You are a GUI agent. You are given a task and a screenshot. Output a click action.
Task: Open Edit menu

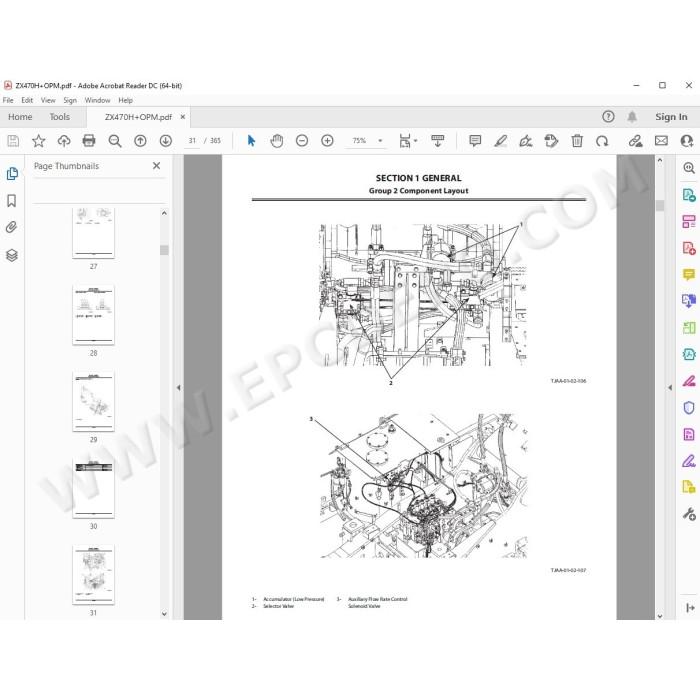point(27,100)
